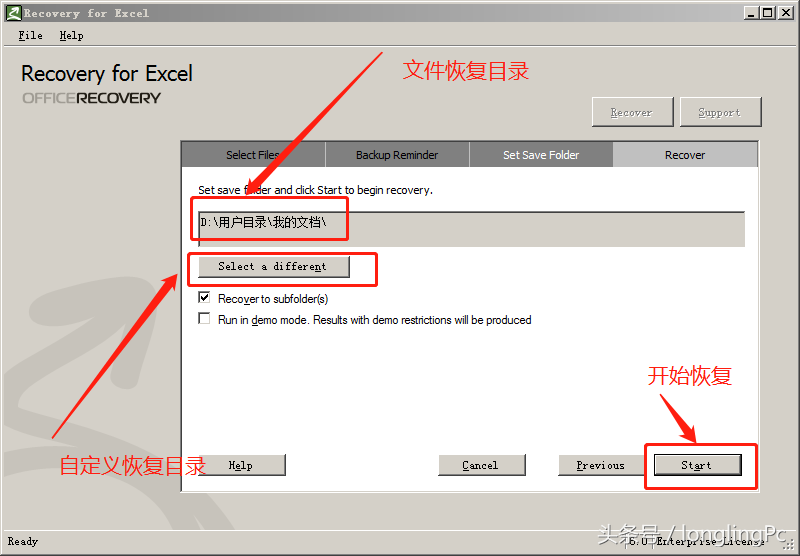Viewport: 800px width, 556px height.
Task: Go back with the Previous button
Action: [x=601, y=465]
